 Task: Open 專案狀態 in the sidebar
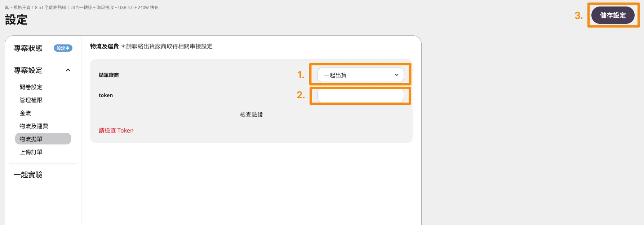[x=28, y=48]
